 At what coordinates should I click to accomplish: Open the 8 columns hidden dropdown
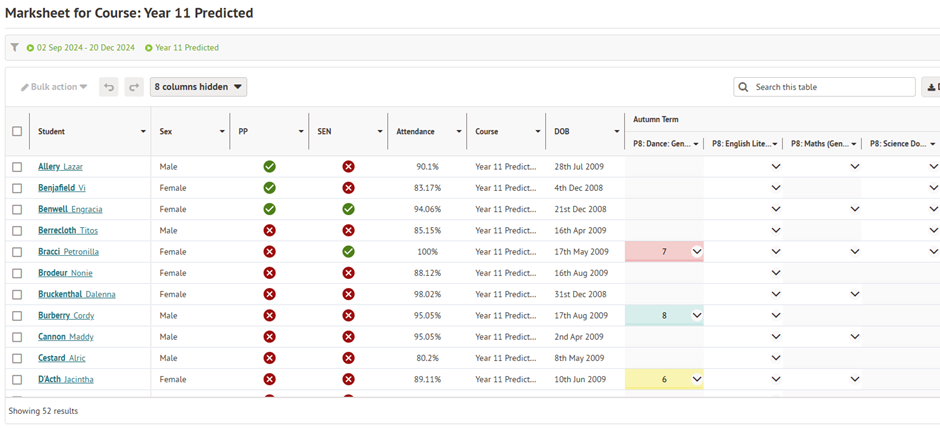[199, 87]
